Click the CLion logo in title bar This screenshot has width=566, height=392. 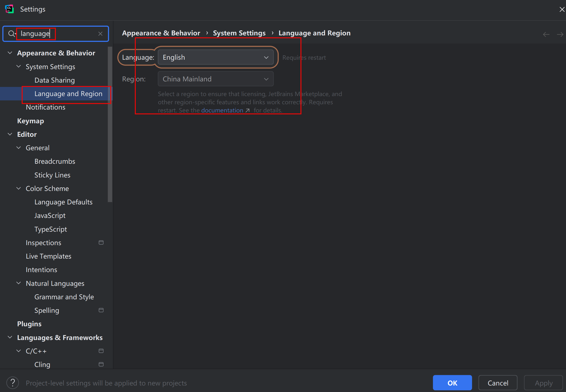click(x=9, y=9)
